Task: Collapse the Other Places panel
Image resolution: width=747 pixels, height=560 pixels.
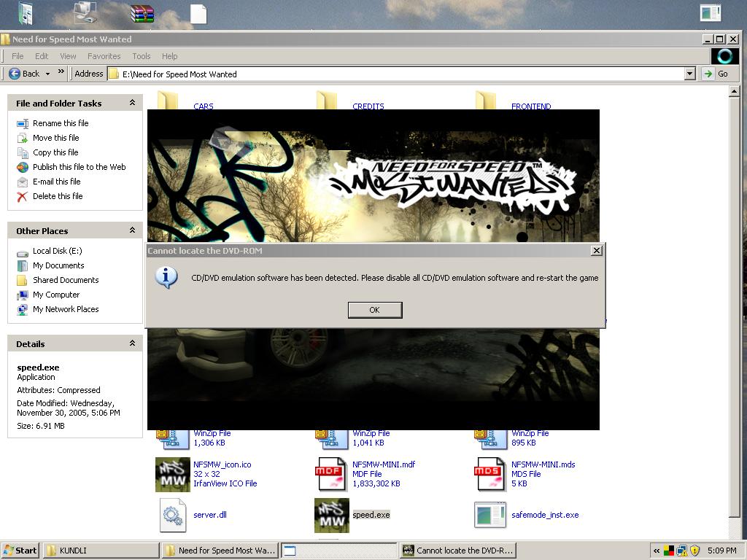Action: pos(133,230)
